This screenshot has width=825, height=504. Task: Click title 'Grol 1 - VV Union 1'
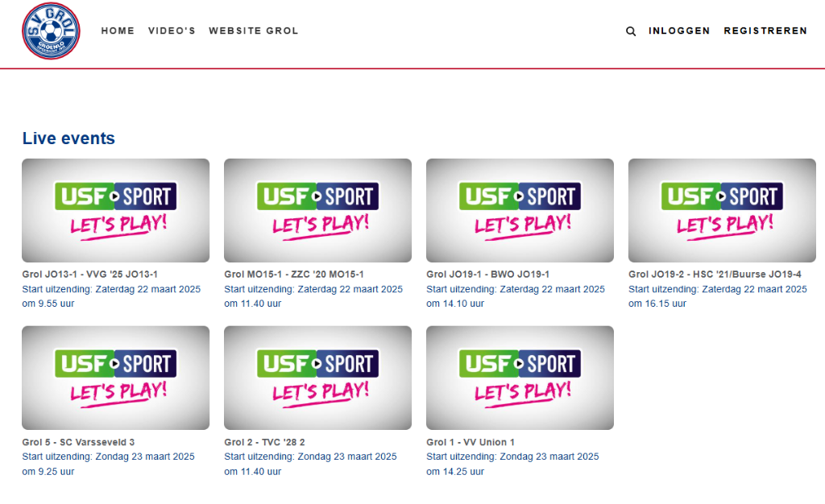pyautogui.click(x=471, y=442)
